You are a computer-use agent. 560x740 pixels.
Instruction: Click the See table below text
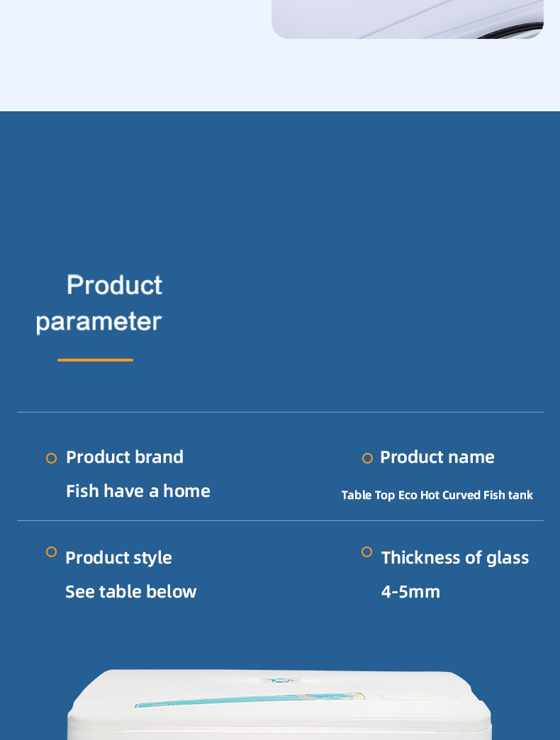point(130,591)
